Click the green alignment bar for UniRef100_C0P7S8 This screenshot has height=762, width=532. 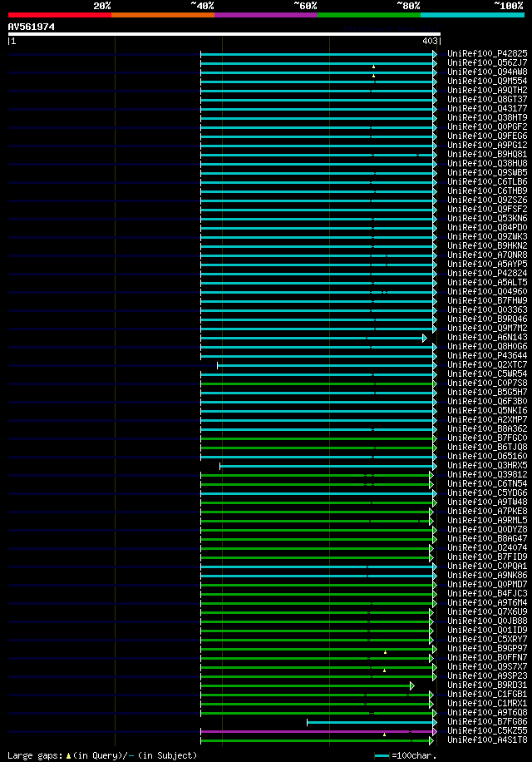tap(317, 383)
